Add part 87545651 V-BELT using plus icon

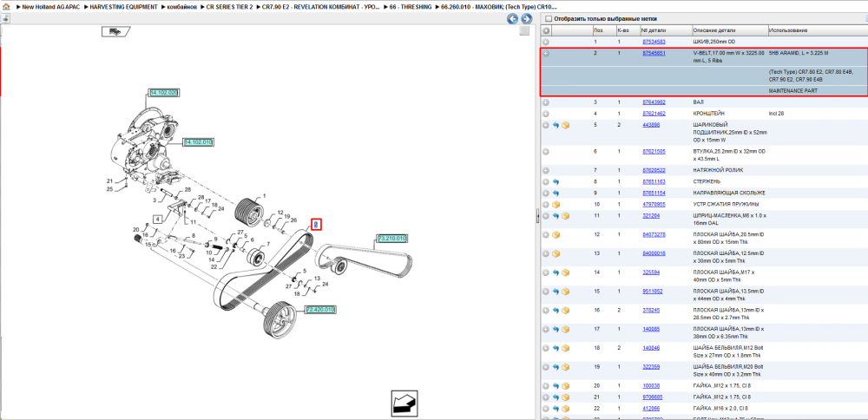pyautogui.click(x=546, y=54)
